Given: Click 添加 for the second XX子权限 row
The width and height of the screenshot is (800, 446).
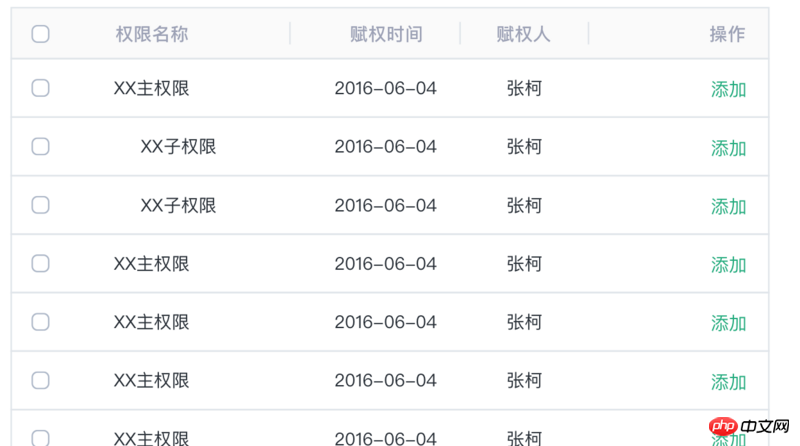Looking at the screenshot, I should click(x=728, y=206).
